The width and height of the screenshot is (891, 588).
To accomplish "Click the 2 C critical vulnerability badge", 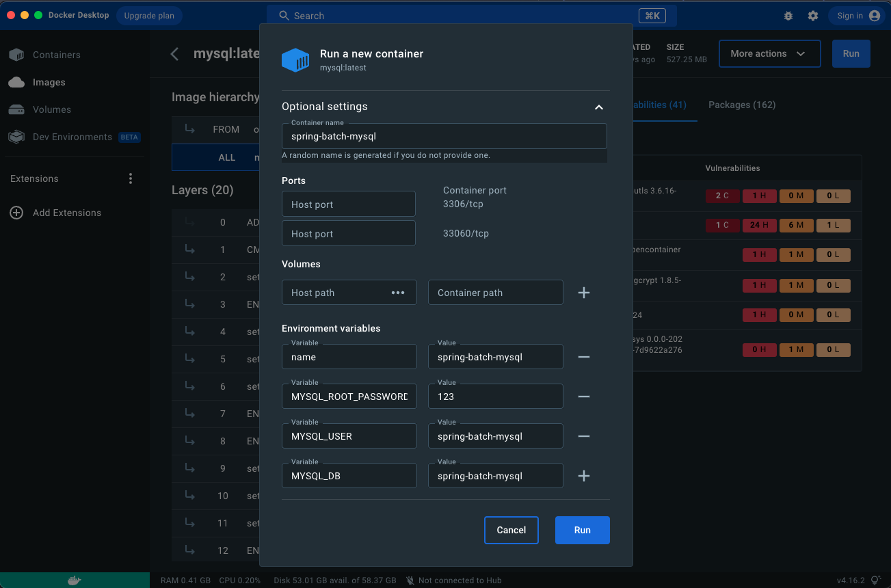I will click(x=722, y=196).
